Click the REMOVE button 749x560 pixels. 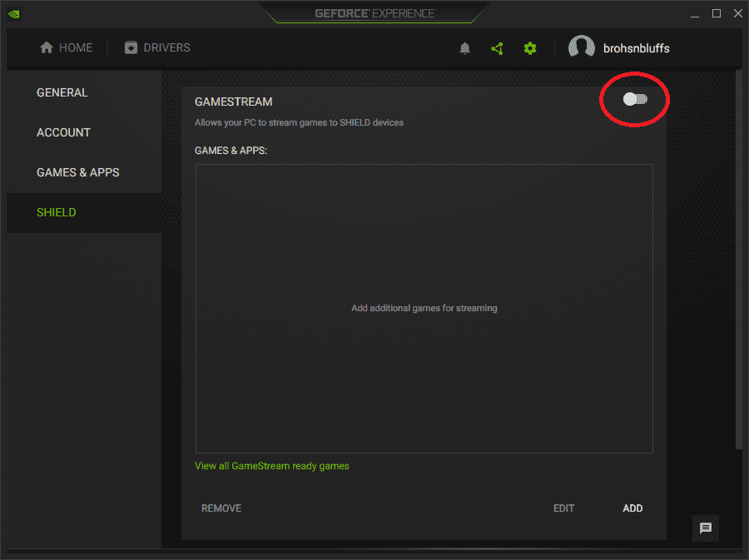tap(221, 508)
